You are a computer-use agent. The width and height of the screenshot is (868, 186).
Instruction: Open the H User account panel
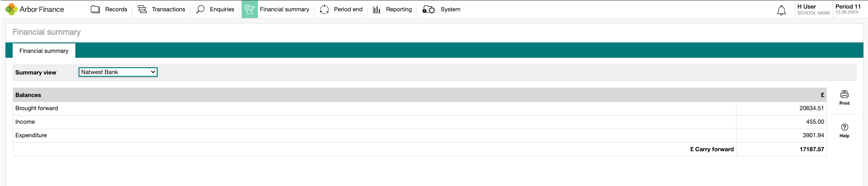pos(813,9)
